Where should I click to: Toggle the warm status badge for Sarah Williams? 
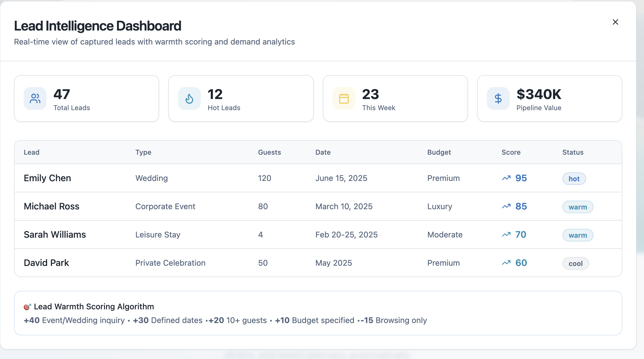click(x=578, y=235)
